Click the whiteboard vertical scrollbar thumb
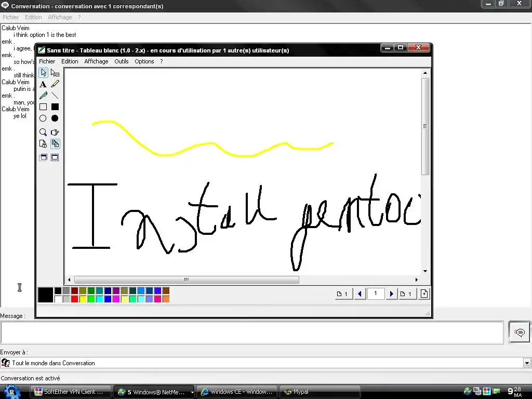This screenshot has width=532, height=399. pyautogui.click(x=425, y=127)
